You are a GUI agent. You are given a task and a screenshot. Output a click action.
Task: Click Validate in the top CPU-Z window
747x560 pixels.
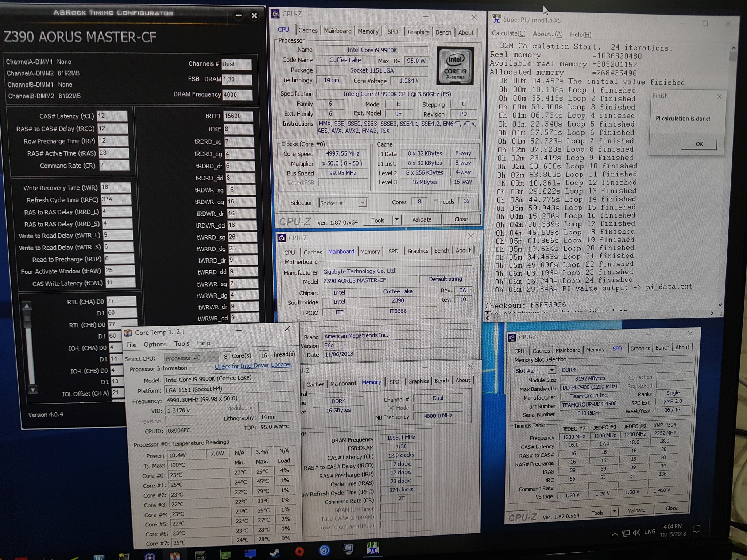422,219
